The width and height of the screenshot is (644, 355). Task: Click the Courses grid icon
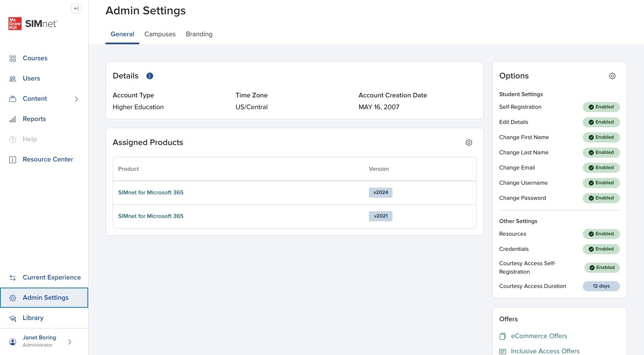pos(13,59)
